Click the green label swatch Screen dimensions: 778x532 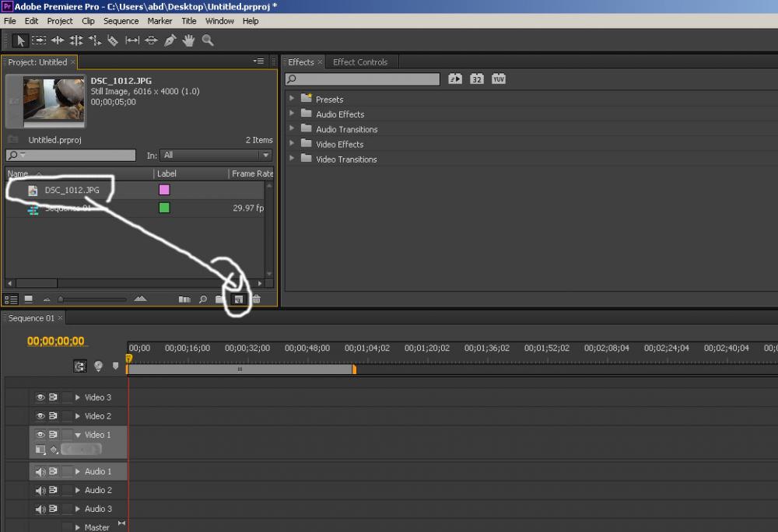(x=164, y=208)
